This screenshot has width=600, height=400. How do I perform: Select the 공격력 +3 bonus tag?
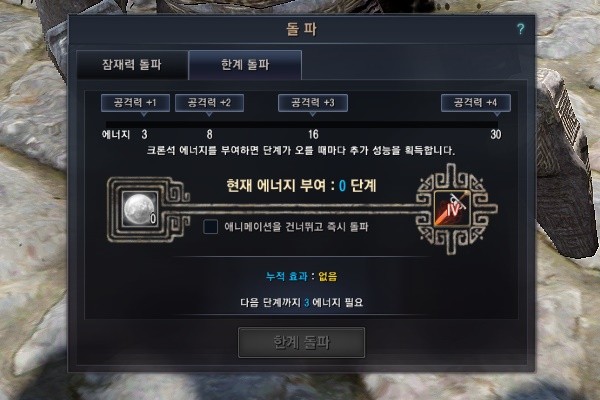point(313,103)
